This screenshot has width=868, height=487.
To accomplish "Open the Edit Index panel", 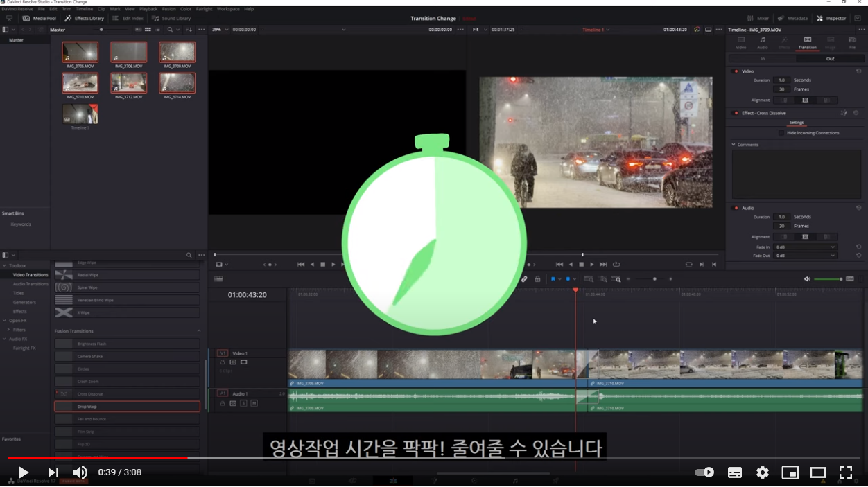I will tap(128, 19).
